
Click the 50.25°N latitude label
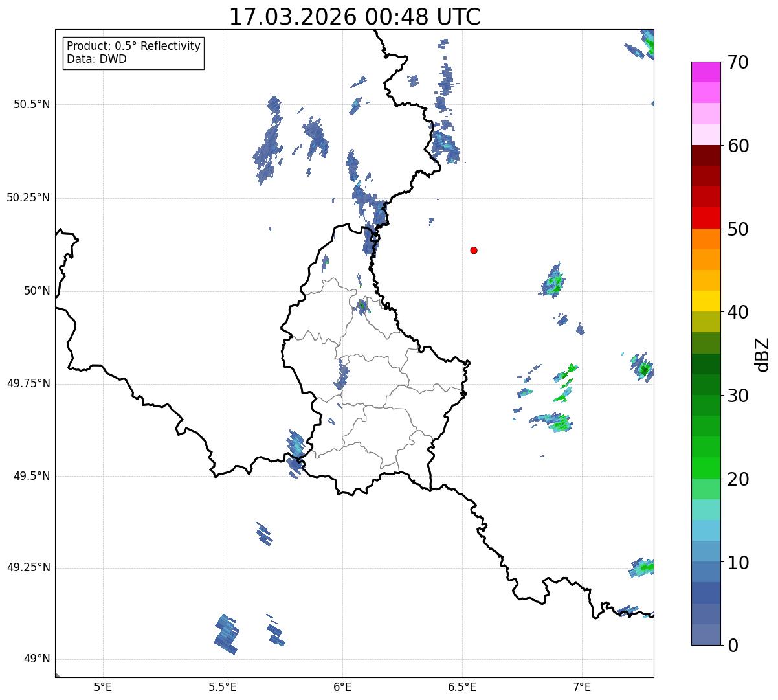[x=28, y=198]
